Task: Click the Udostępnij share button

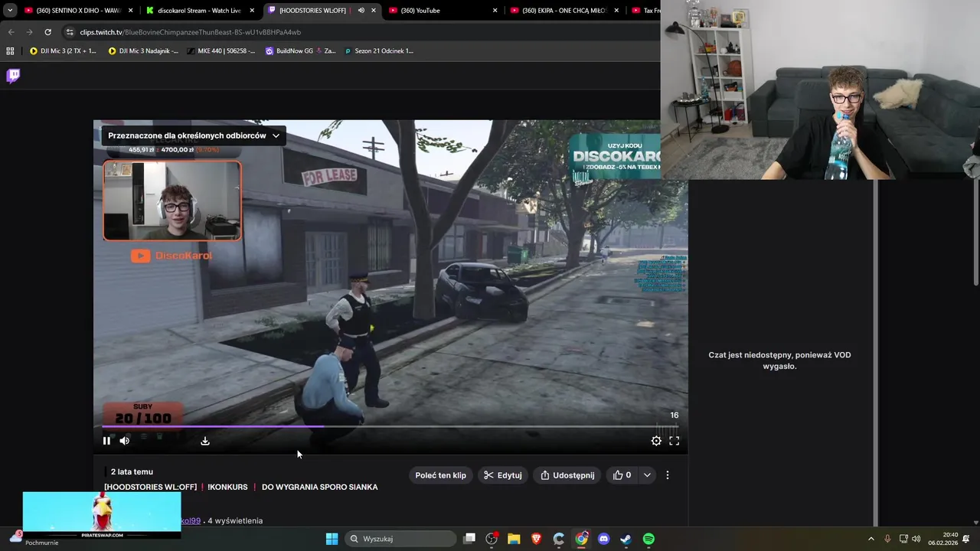Action: coord(567,475)
